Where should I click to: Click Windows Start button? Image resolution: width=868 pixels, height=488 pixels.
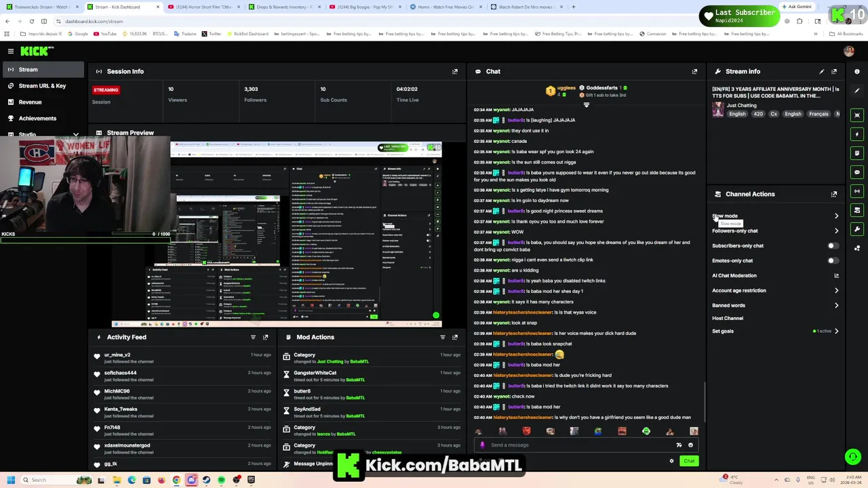click(11, 480)
